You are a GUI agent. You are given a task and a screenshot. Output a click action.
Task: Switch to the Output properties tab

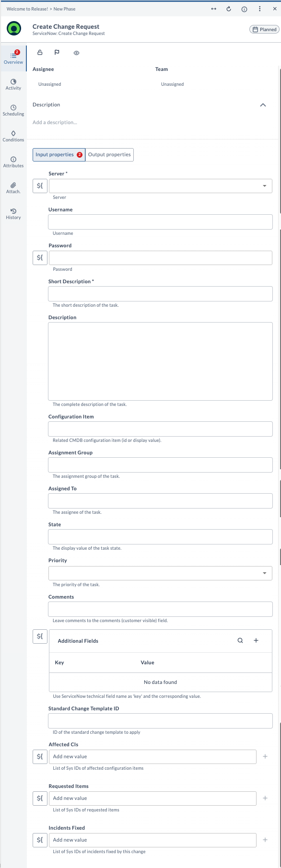pos(109,154)
